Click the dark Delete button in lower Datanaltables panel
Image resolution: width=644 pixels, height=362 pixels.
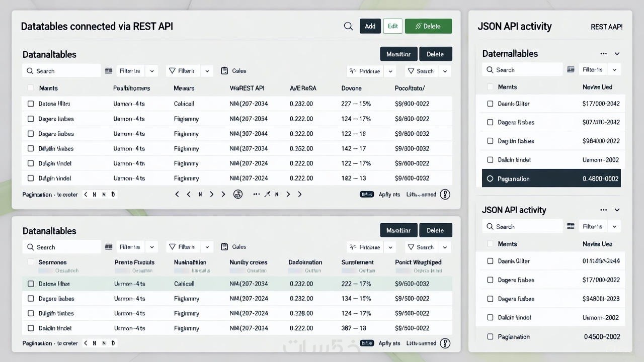click(x=436, y=230)
